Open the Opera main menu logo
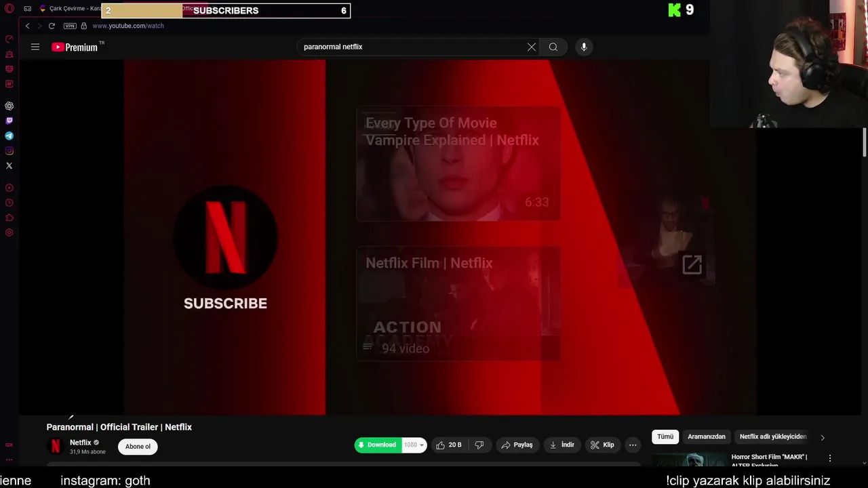868x488 pixels. coord(9,9)
